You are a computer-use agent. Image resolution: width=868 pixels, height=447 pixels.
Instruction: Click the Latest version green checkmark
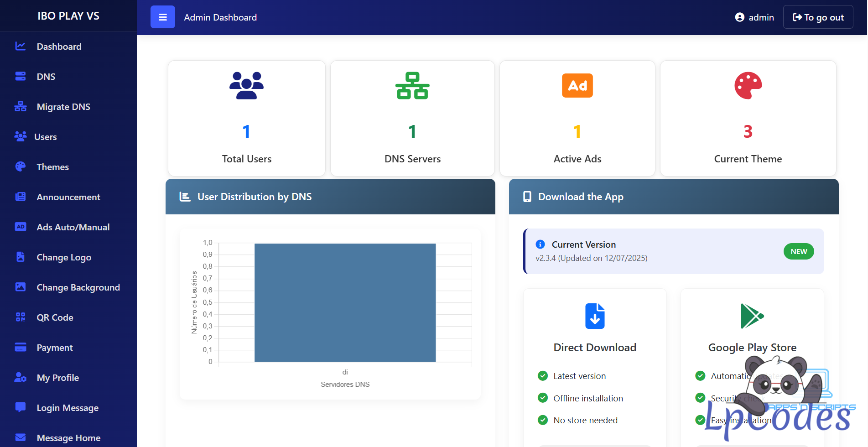(x=542, y=376)
